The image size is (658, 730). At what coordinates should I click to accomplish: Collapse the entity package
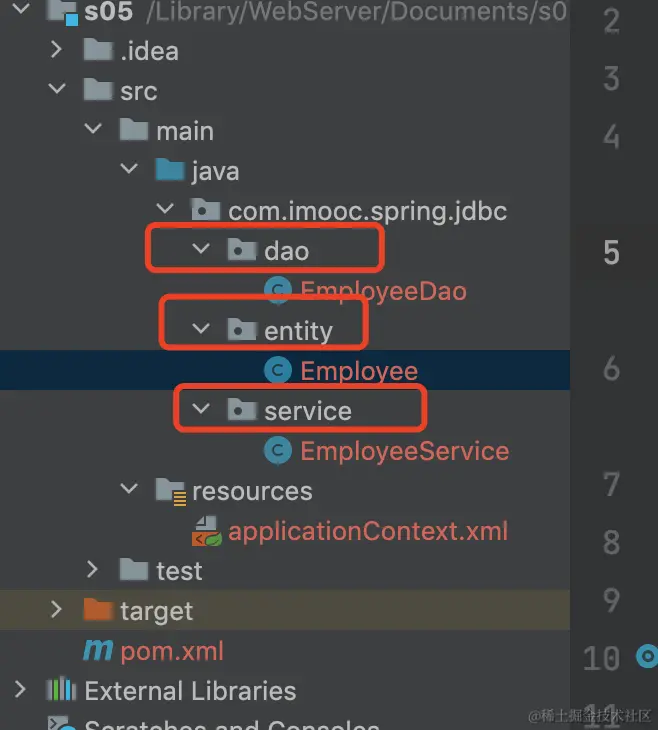[x=202, y=329]
